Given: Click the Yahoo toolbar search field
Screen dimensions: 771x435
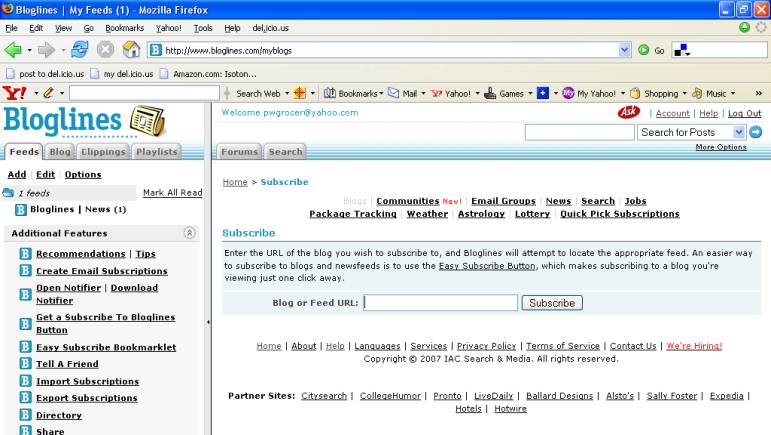Looking at the screenshot, I should pyautogui.click(x=144, y=93).
